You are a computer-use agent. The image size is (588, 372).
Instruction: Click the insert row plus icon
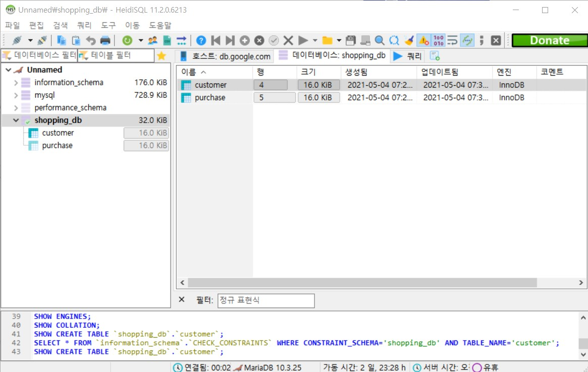click(x=244, y=40)
